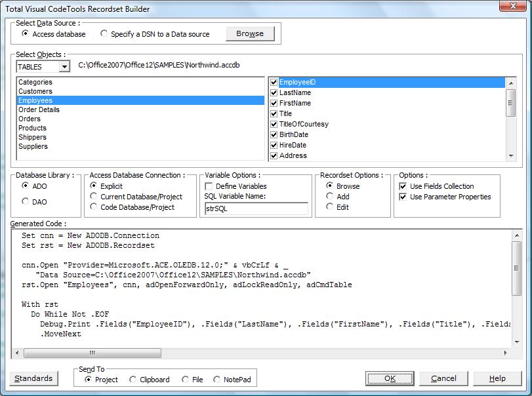
Task: Open the Standards button
Action: 33,378
